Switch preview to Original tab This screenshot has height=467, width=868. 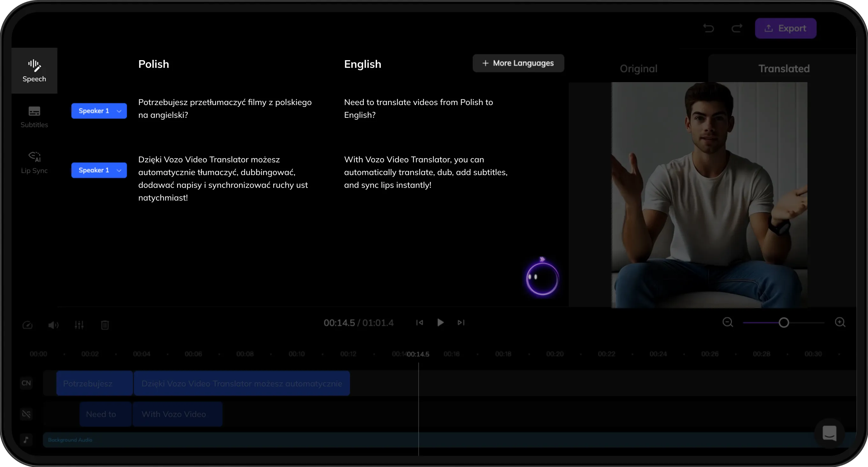coord(639,68)
